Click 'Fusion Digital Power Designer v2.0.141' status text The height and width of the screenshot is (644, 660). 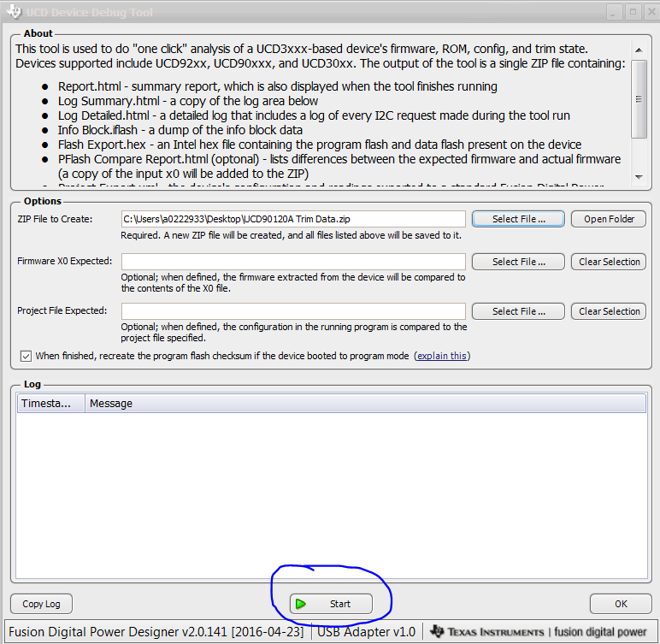(x=156, y=632)
